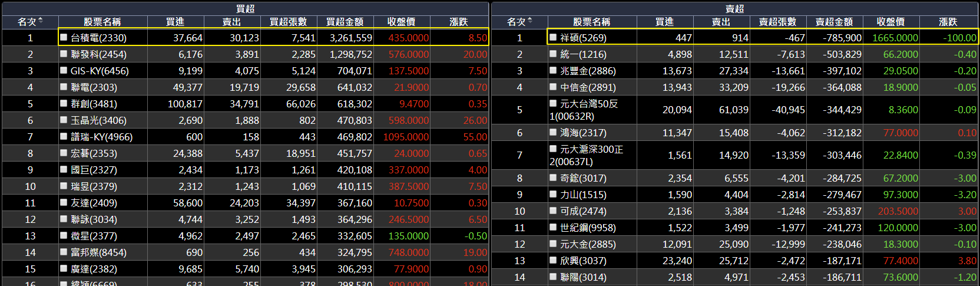This screenshot has width=980, height=286.
Task: Check the 元大台灣50反1(00632R) checkbox
Action: [x=553, y=103]
